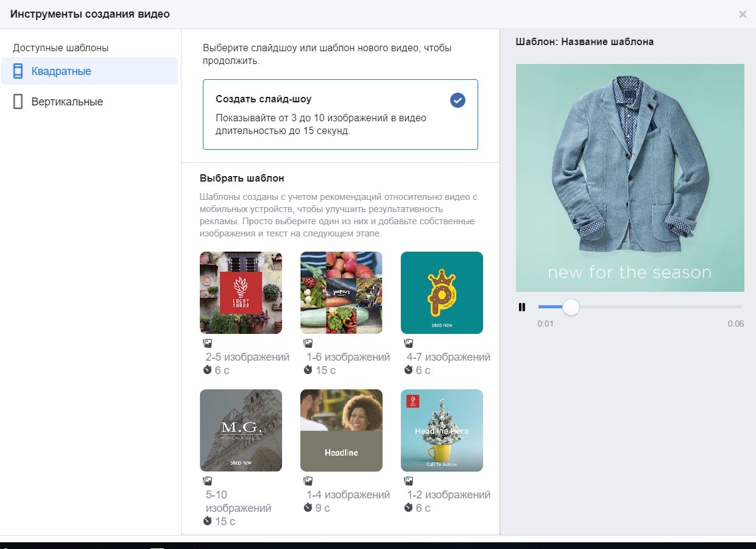Click the Выбрать шаблон heading

coord(242,179)
